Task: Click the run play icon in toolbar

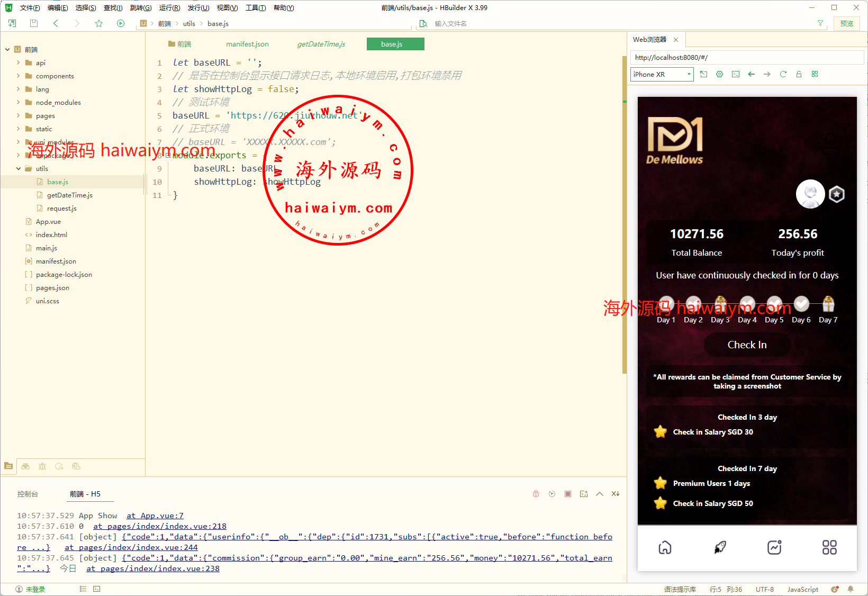Action: point(121,23)
